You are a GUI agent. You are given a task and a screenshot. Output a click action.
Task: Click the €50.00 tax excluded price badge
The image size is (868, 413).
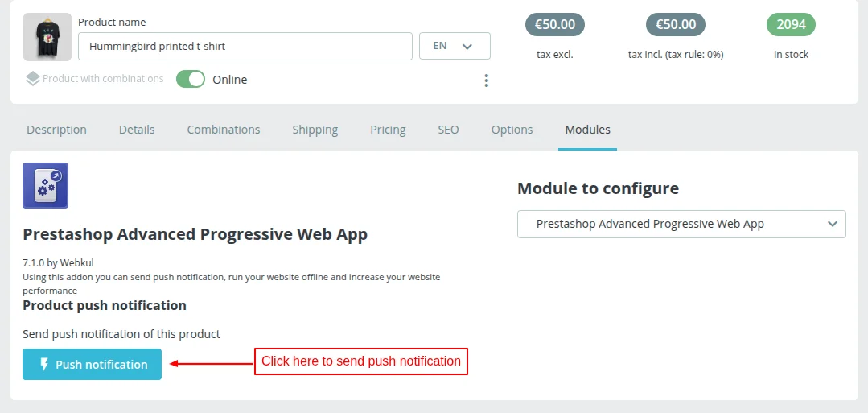[555, 24]
